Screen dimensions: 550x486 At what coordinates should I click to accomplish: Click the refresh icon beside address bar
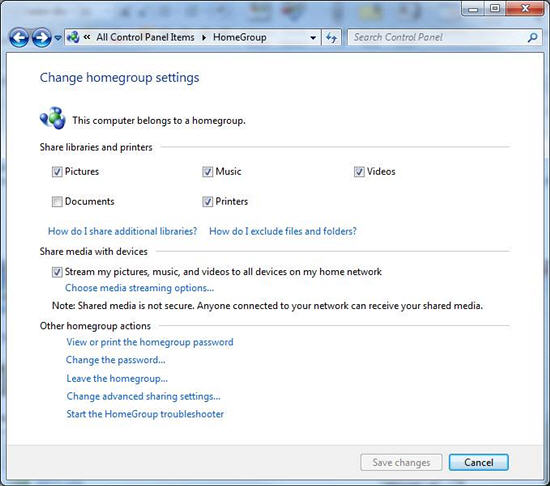click(x=331, y=37)
